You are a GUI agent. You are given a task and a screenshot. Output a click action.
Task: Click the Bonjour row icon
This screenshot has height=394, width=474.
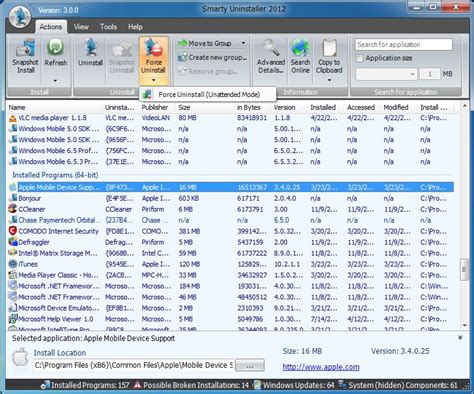13,198
